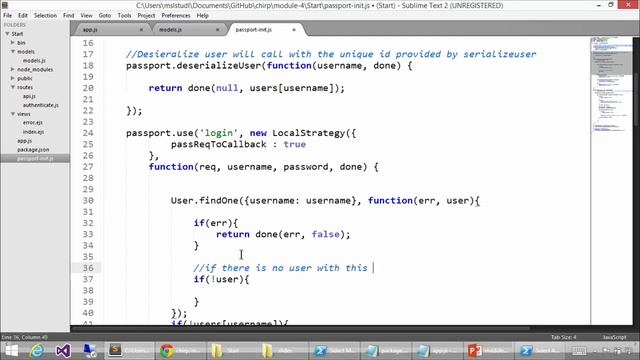The width and height of the screenshot is (640, 360).
Task: Open error.ejs in the sidebar
Action: (33, 123)
